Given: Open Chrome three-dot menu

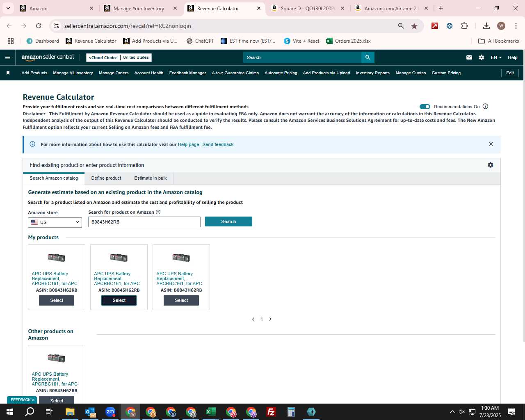Looking at the screenshot, I should pos(516,26).
